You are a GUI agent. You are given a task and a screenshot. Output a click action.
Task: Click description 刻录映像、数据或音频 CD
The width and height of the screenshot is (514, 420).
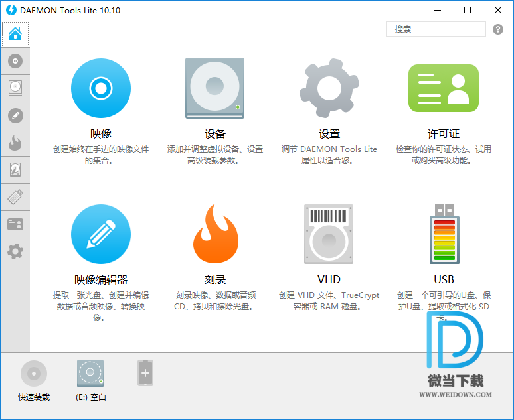click(x=214, y=301)
